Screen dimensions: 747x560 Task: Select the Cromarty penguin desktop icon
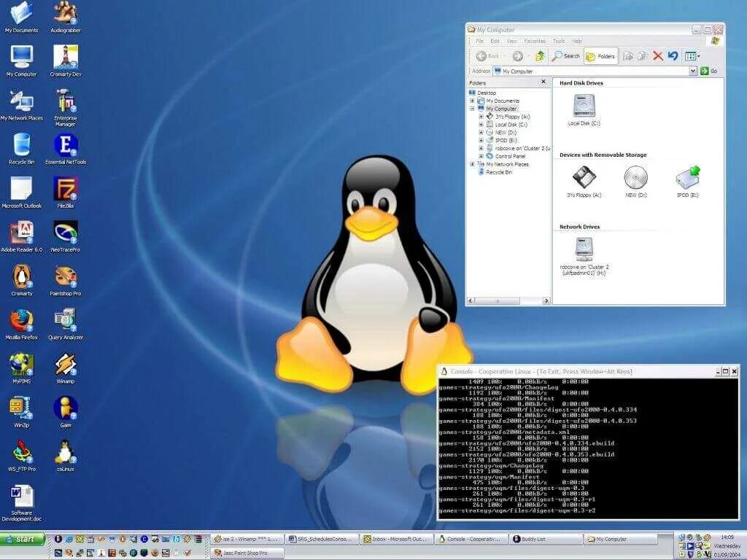pyautogui.click(x=21, y=280)
